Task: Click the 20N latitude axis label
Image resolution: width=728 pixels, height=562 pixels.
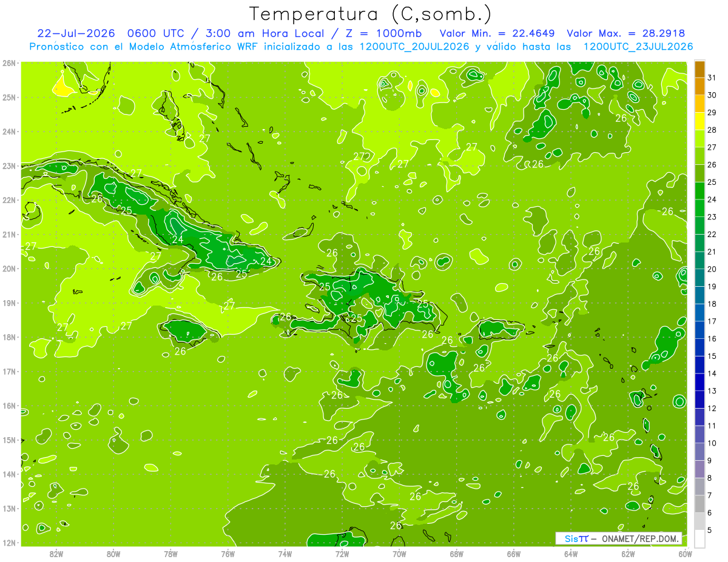Action: 9,269
